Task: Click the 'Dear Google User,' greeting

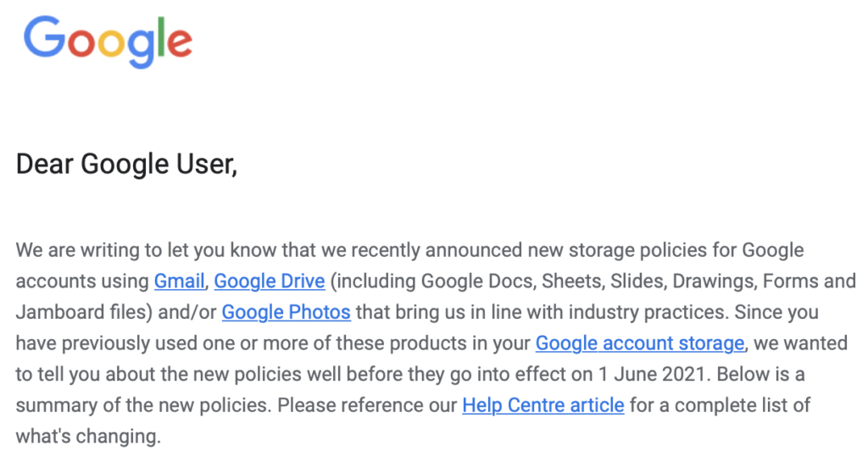Action: 127,164
